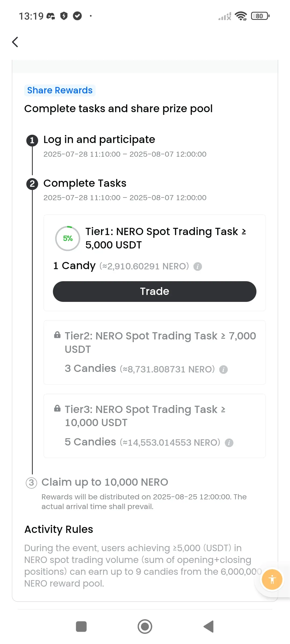Tap the info icon beside 8,731.808731 NERO

tap(223, 369)
